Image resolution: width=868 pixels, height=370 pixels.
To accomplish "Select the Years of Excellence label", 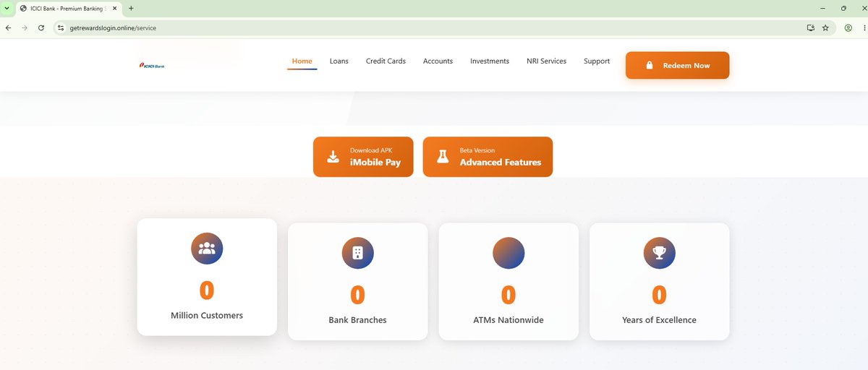I will coord(659,319).
